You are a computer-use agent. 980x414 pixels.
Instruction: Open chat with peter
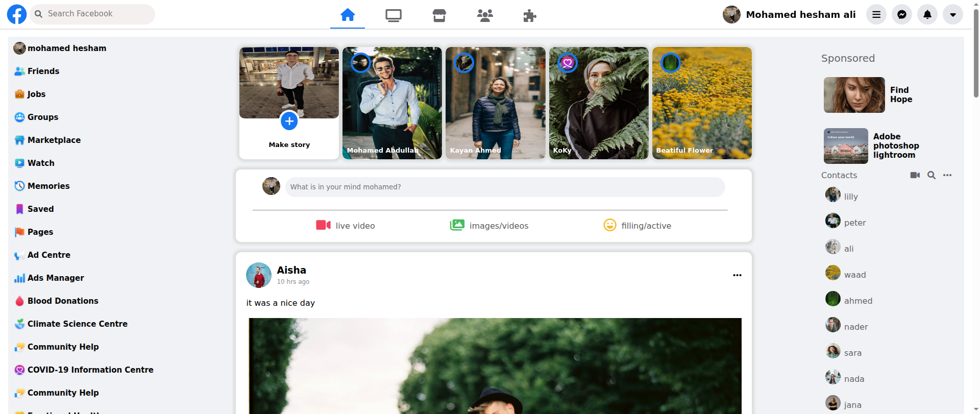coord(846,222)
